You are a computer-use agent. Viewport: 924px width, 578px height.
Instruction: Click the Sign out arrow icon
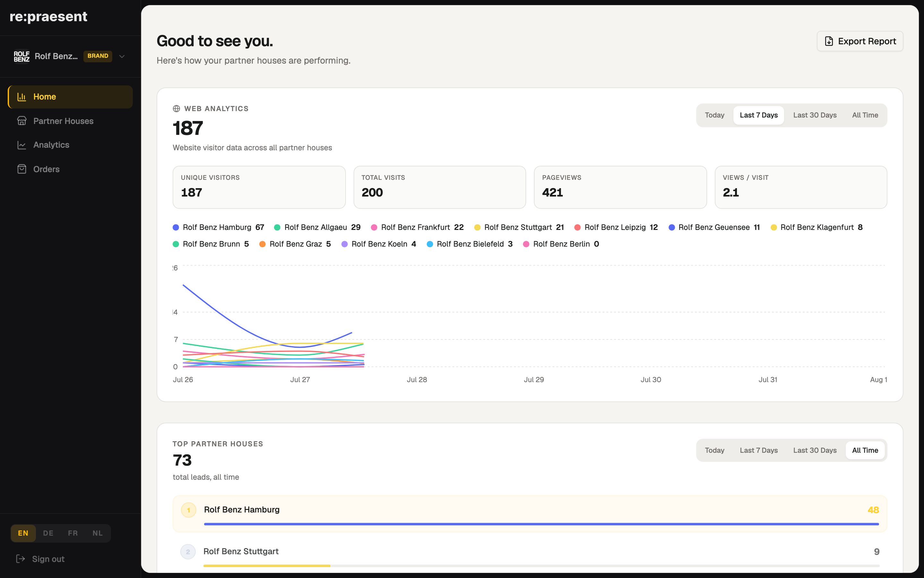click(x=21, y=559)
